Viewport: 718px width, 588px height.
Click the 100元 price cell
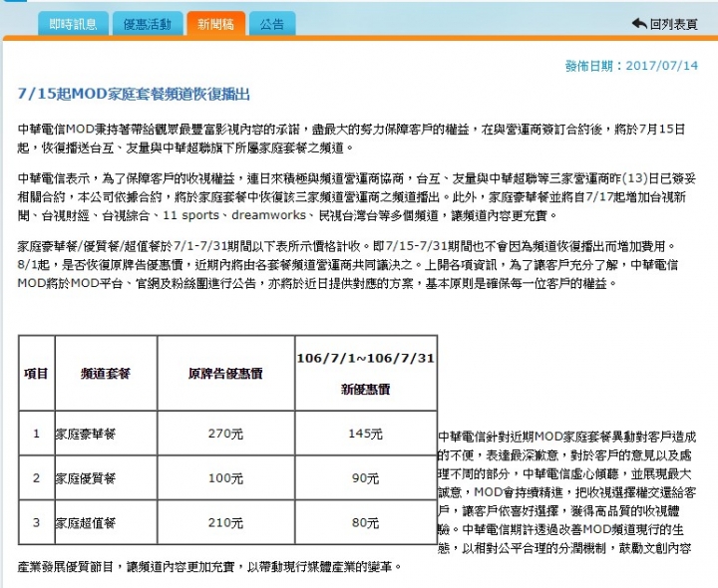point(225,478)
